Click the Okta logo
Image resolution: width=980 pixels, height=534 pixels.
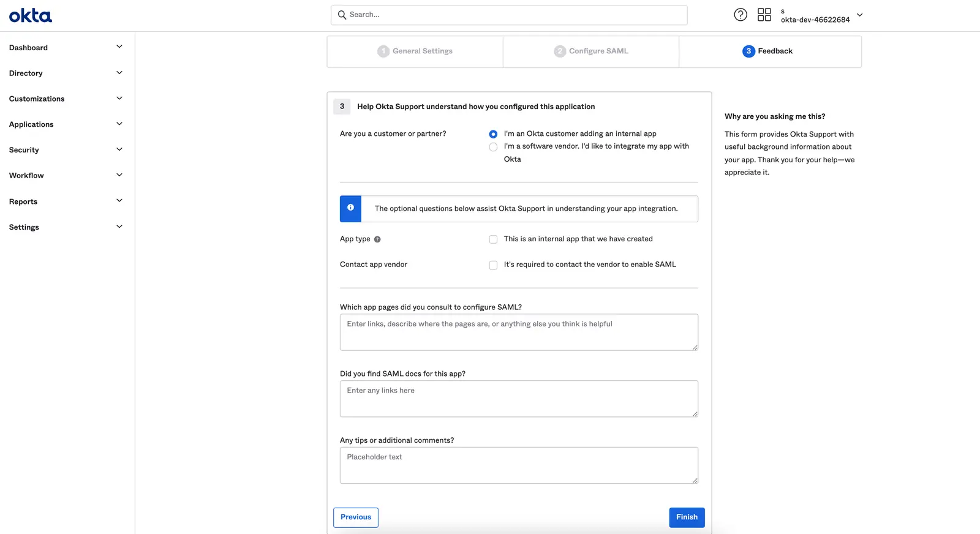(31, 15)
